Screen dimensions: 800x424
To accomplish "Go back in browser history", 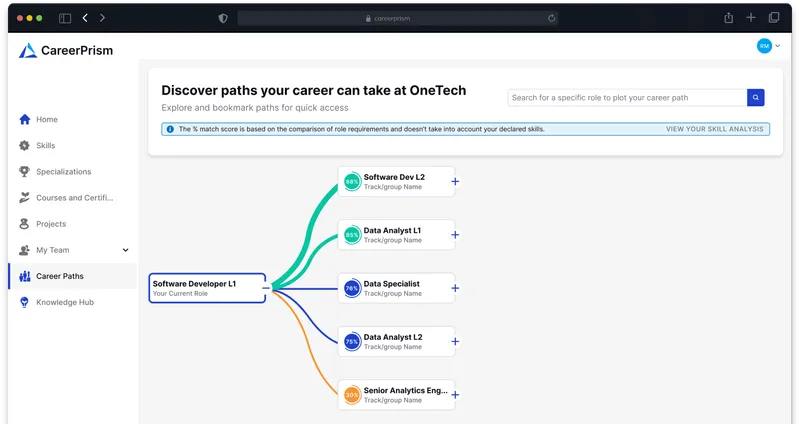I will pyautogui.click(x=85, y=18).
